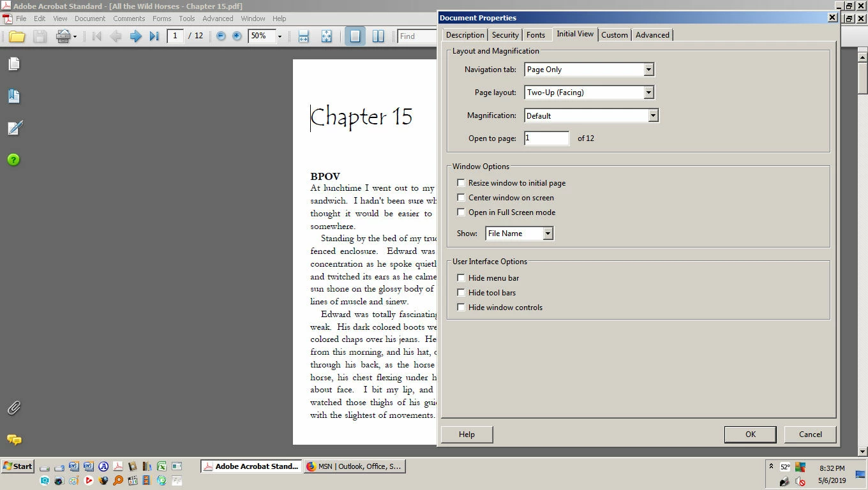Viewport: 868px width, 490px height.
Task: Open the Comments speech bubble panel
Action: tap(14, 440)
